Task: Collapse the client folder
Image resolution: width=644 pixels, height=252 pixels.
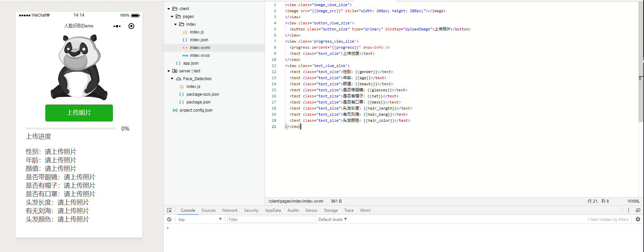Action: pos(169,9)
